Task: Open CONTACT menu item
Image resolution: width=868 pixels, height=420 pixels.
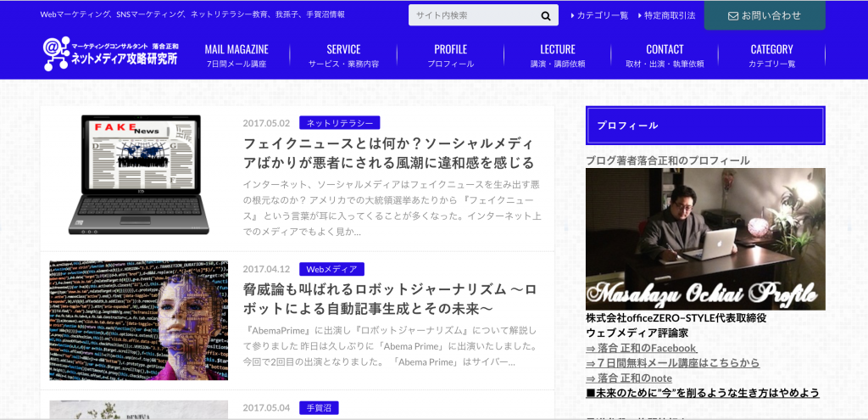Action: (665, 55)
